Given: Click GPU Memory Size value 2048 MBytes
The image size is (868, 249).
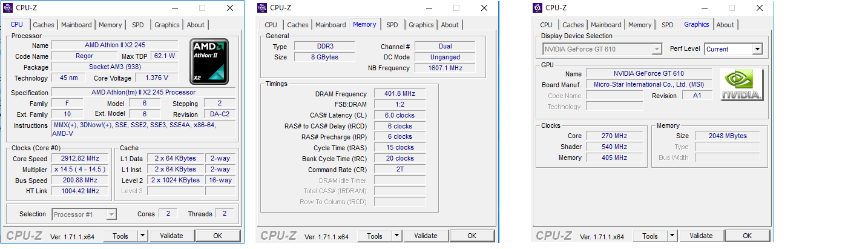Looking at the screenshot, I should point(728,136).
